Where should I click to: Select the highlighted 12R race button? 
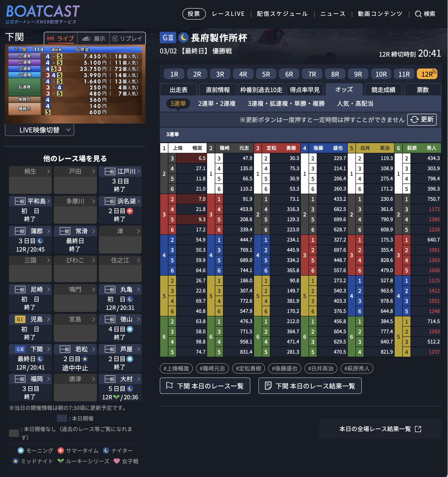(x=427, y=74)
